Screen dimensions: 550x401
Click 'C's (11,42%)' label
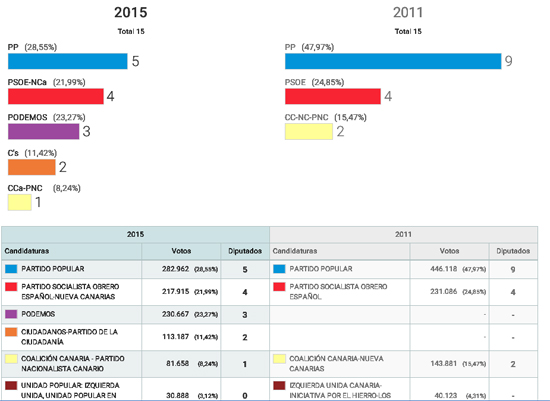[32, 153]
